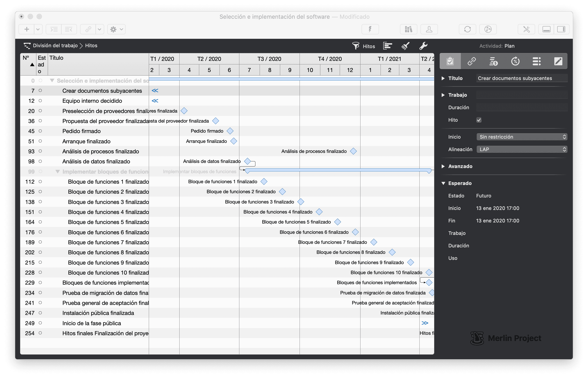Expand the Avanzado section

click(443, 166)
